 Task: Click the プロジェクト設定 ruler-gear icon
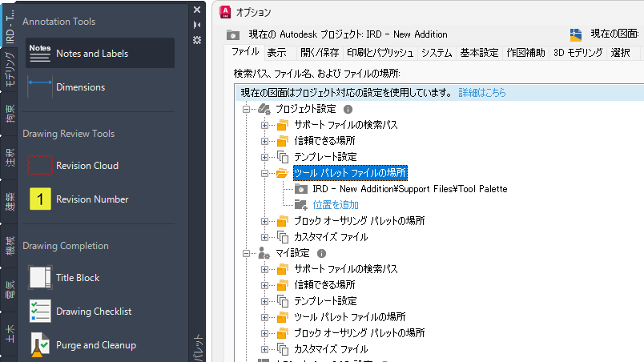(x=264, y=109)
